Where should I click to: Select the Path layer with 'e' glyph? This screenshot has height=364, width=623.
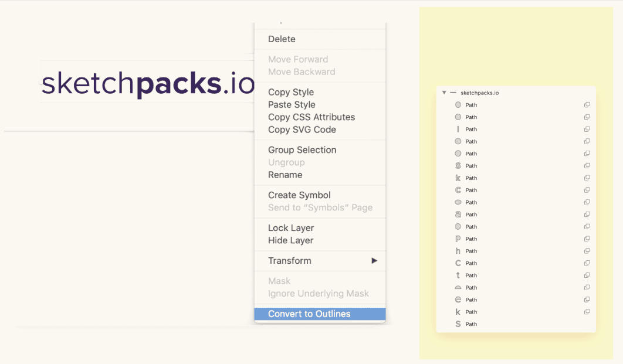pos(516,300)
